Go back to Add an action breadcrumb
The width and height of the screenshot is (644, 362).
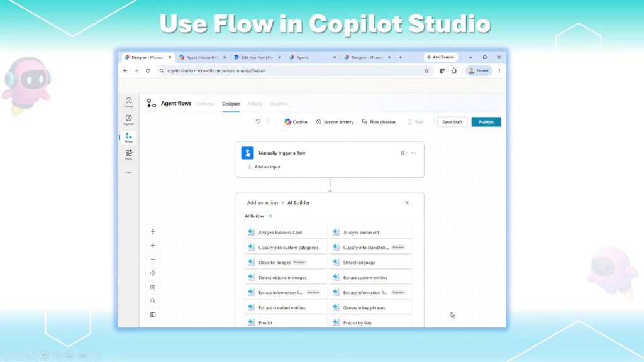(x=262, y=203)
